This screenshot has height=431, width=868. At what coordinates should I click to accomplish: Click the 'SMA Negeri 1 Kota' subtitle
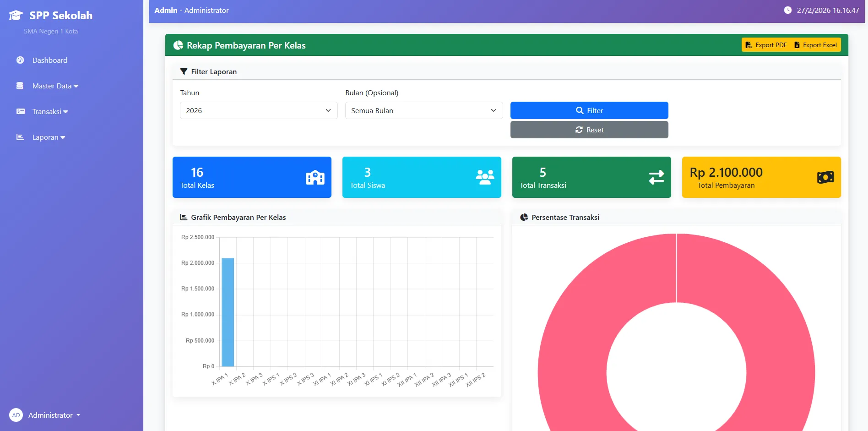coord(51,31)
